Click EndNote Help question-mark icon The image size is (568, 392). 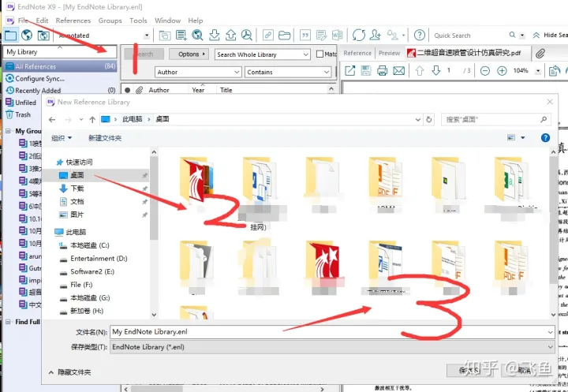pos(420,35)
